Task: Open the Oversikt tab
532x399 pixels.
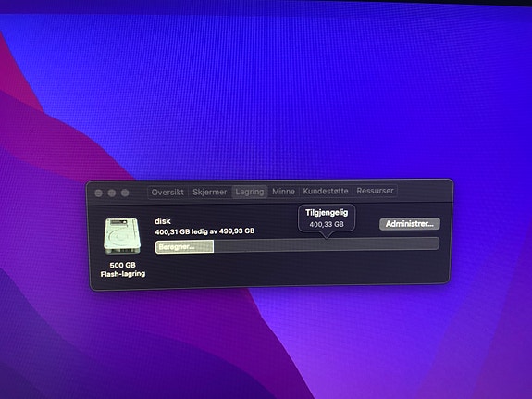Action: click(x=167, y=193)
